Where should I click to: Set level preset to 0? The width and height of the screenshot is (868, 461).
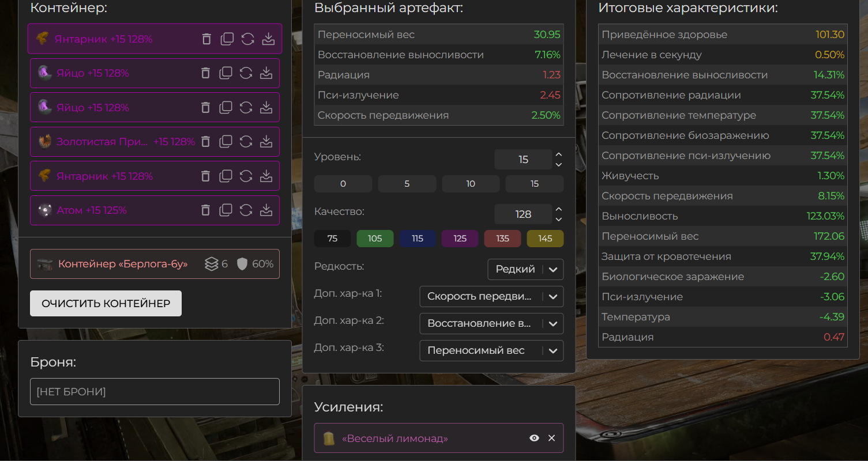[x=343, y=184]
